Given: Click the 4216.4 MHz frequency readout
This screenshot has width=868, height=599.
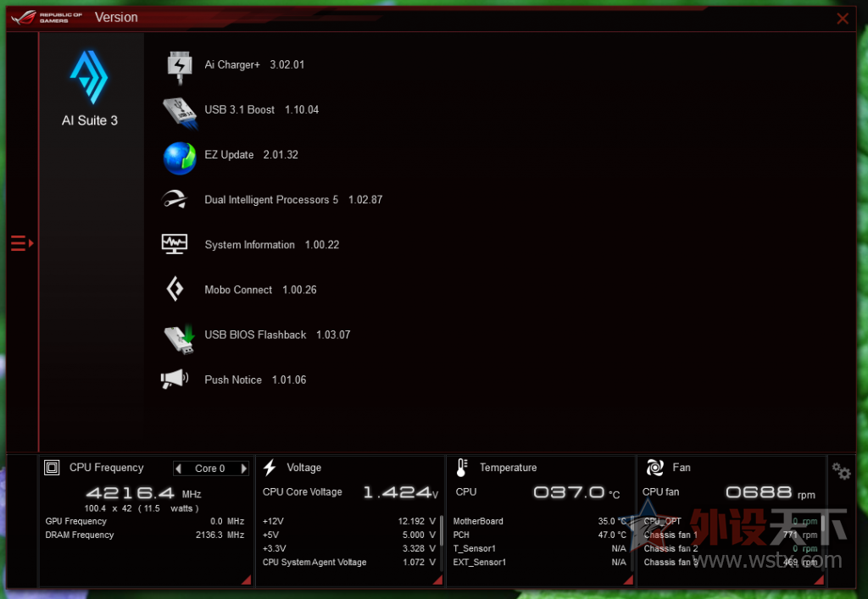Looking at the screenshot, I should 144,493.
